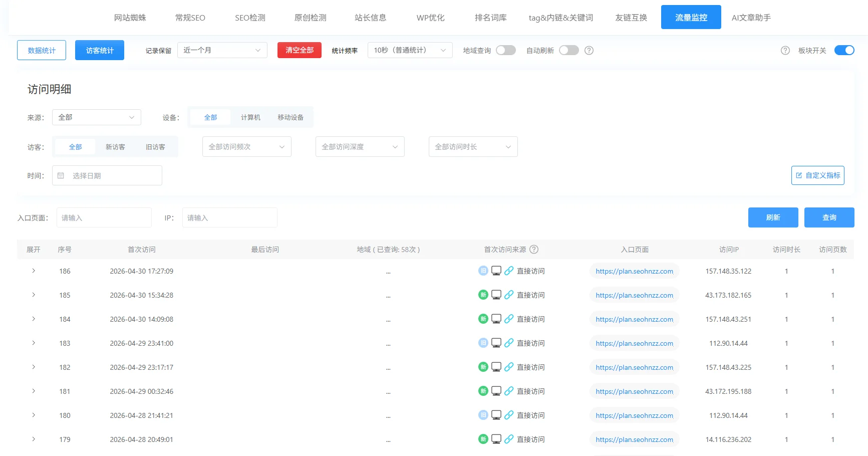Open 排名词库 tab
The width and height of the screenshot is (868, 456).
click(491, 18)
